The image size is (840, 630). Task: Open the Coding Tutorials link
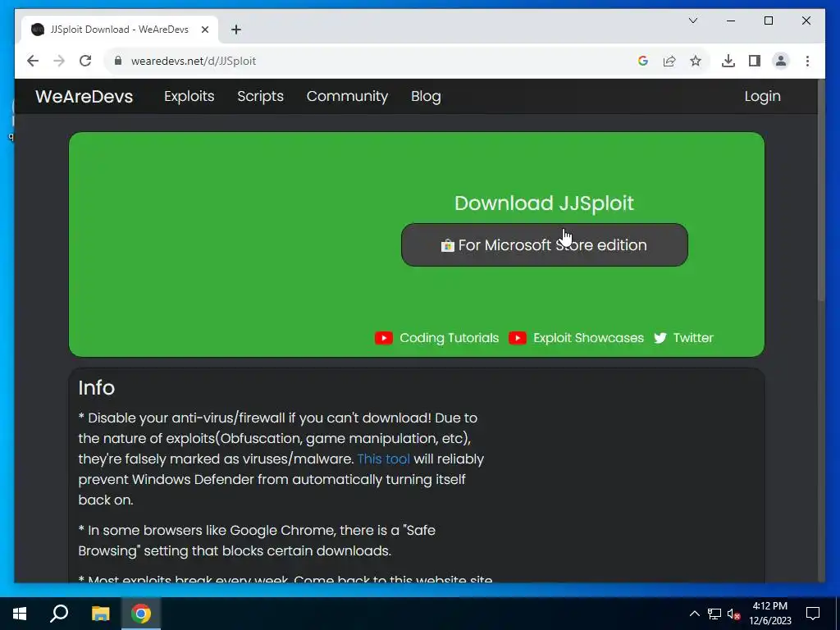449,338
